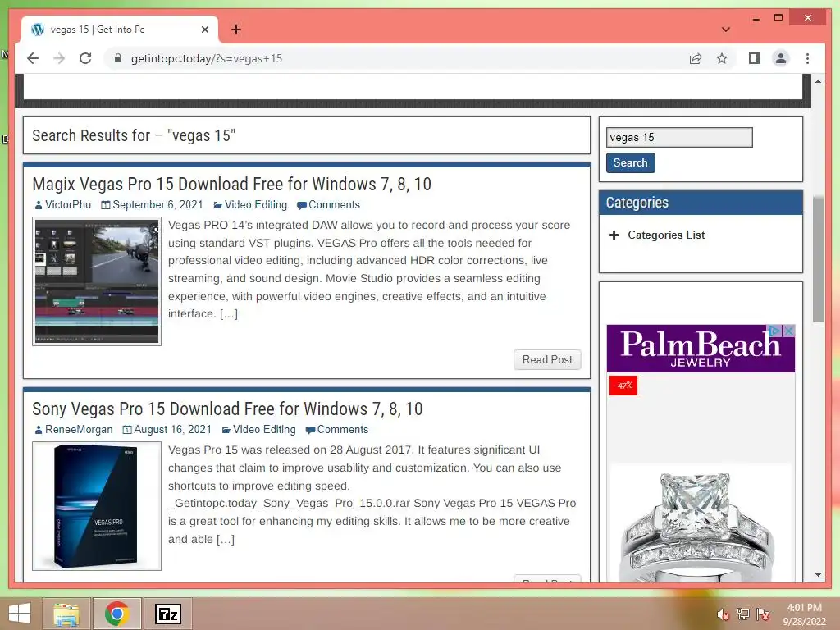
Task: Reload the getintopc page
Action: pos(85,58)
